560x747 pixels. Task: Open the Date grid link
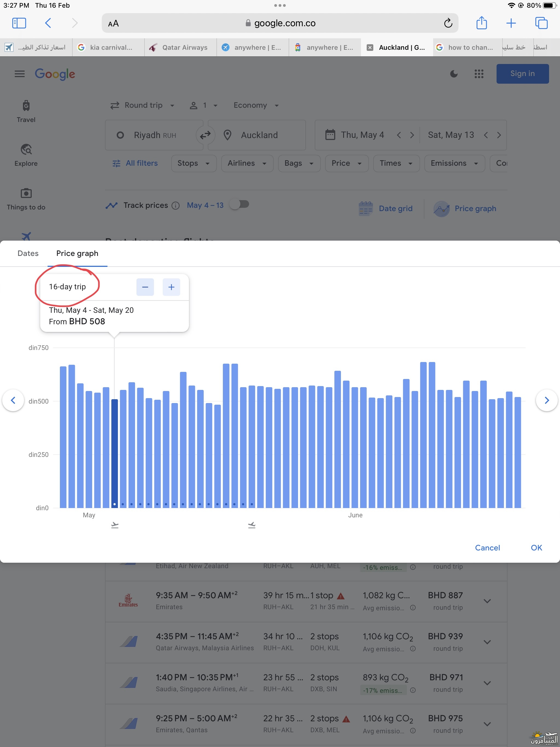tap(385, 209)
